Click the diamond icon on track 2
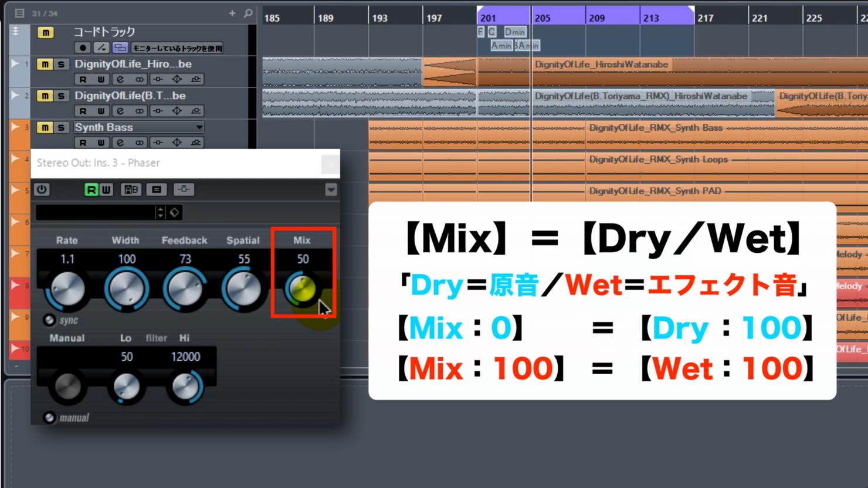868x488 pixels. pyautogui.click(x=177, y=111)
